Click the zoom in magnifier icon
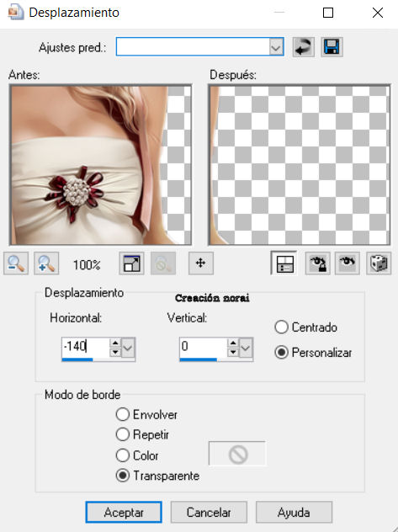398x532 pixels. [46, 263]
